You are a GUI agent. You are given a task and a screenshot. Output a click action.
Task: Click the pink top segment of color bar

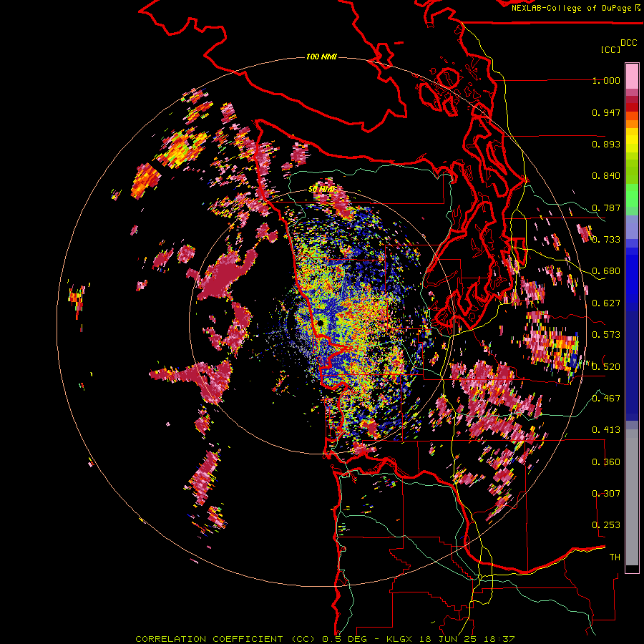click(632, 76)
